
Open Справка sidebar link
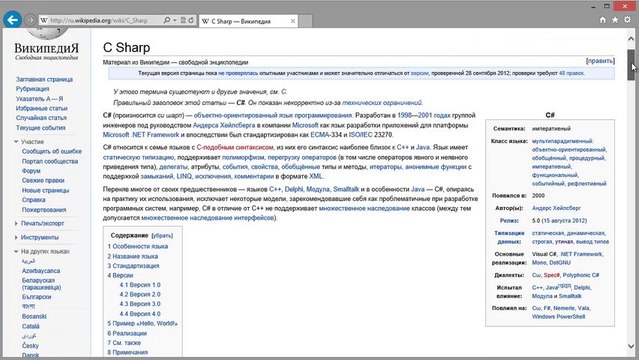click(34, 200)
